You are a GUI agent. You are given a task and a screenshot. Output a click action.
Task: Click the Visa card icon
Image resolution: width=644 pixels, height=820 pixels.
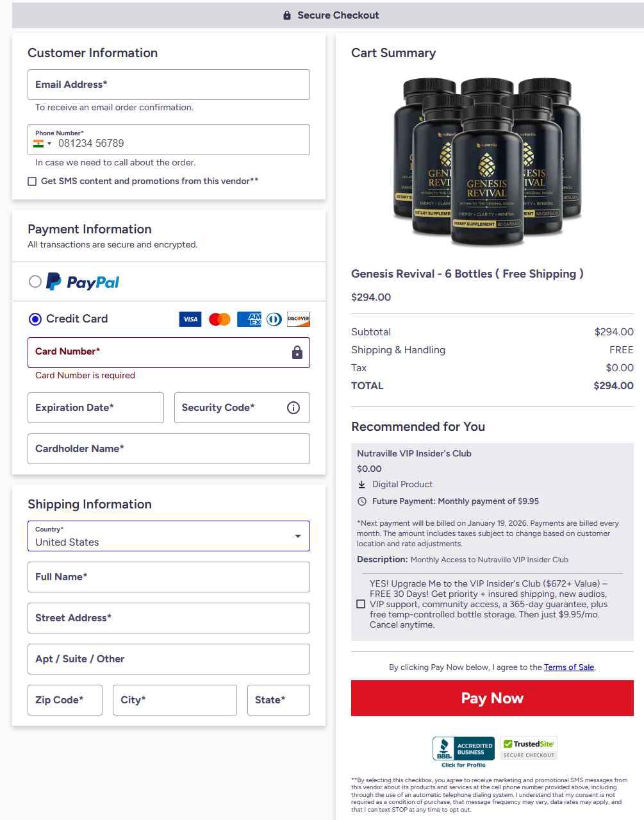point(190,319)
